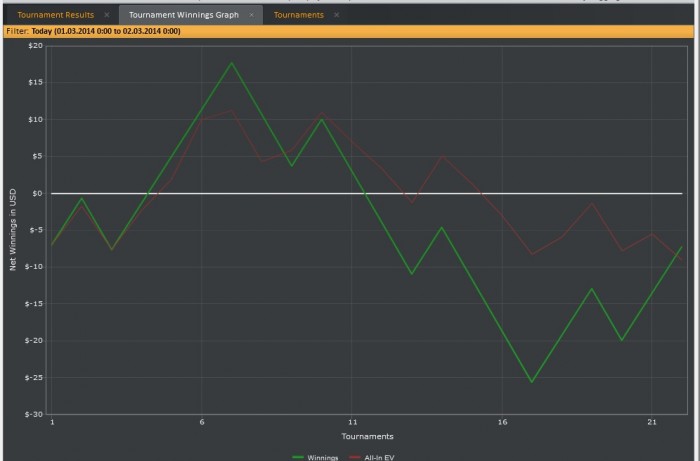Click the $0 label on the Y axis

tap(38, 193)
